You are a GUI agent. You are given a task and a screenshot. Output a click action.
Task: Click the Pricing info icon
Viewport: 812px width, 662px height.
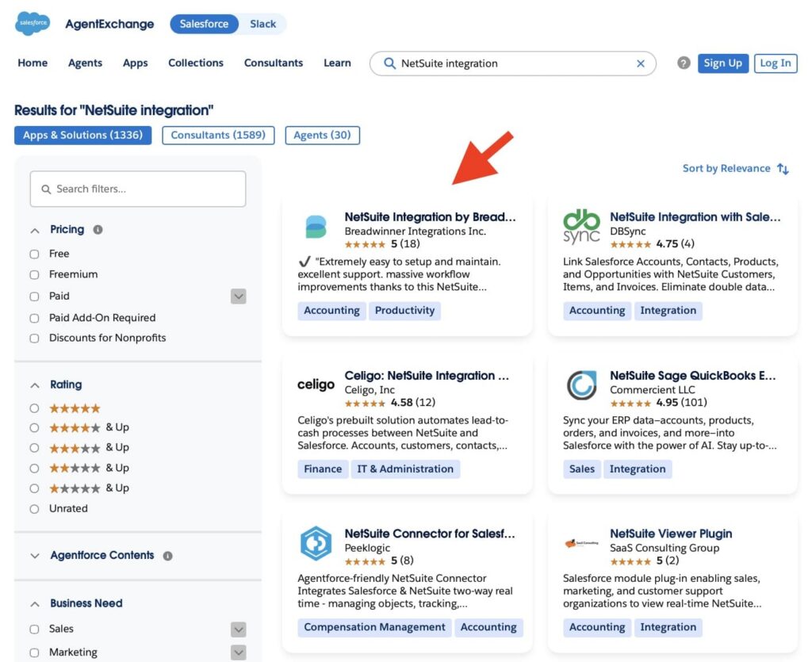(x=98, y=229)
